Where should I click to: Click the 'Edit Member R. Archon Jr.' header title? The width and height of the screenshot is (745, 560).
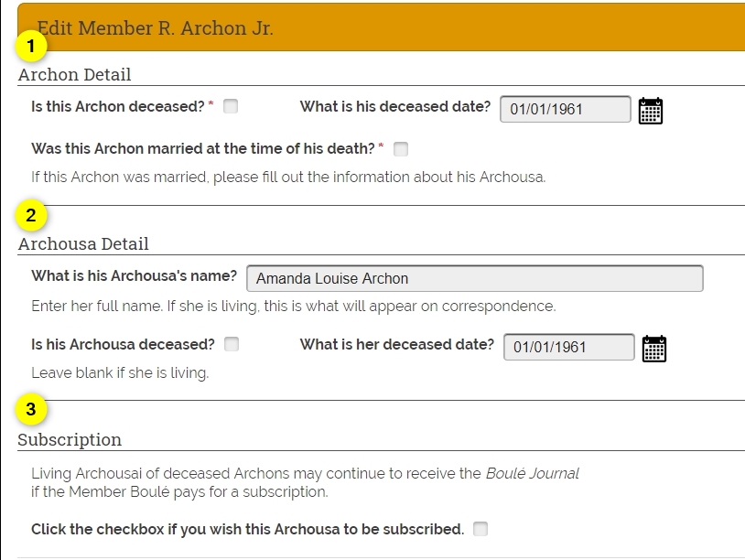click(155, 28)
